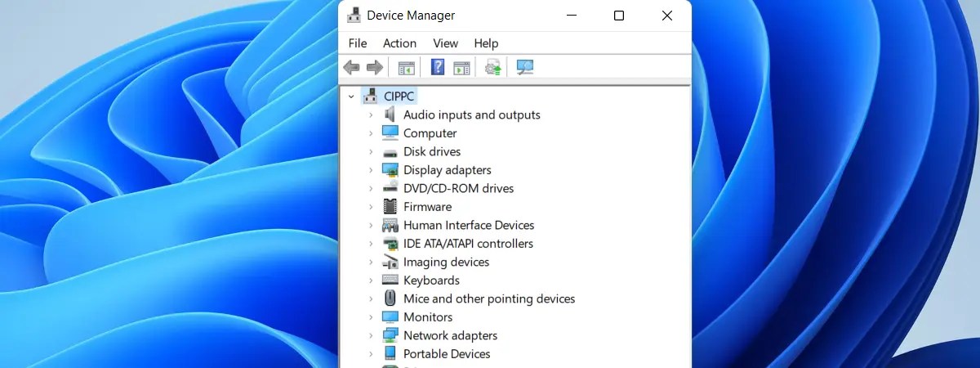Open the View menu

(446, 43)
